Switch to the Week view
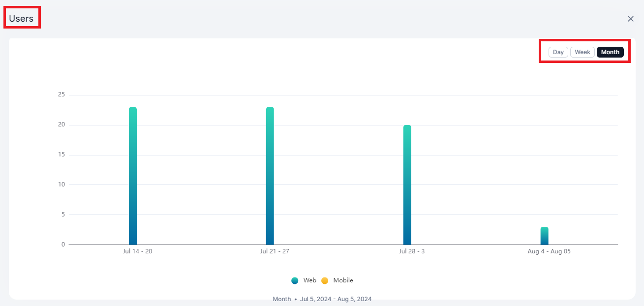 coord(582,52)
